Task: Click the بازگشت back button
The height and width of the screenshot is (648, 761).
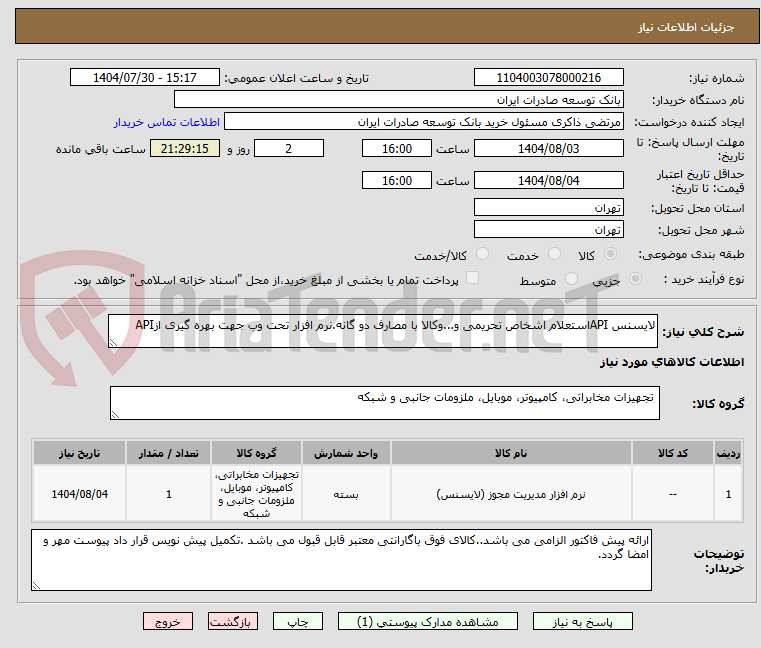Action: pyautogui.click(x=234, y=621)
